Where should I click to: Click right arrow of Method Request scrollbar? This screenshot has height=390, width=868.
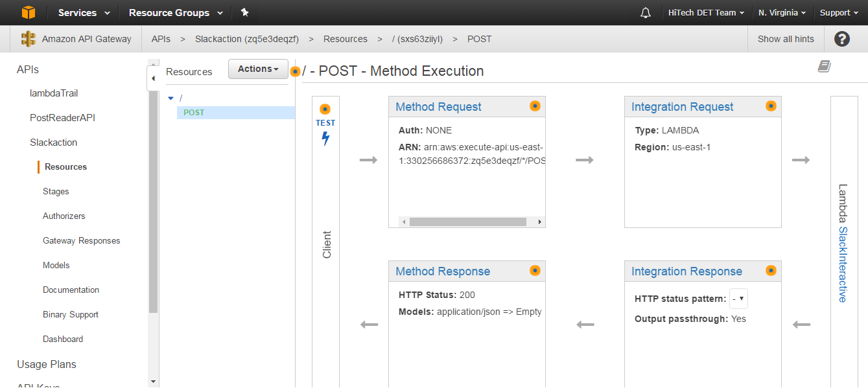point(540,222)
